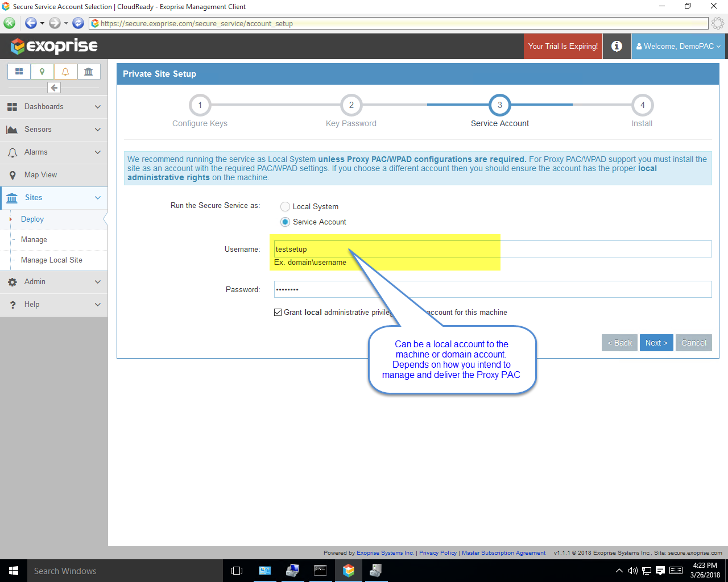Go to step 1 Configure Keys
Screen dimensions: 728x582
pos(200,105)
